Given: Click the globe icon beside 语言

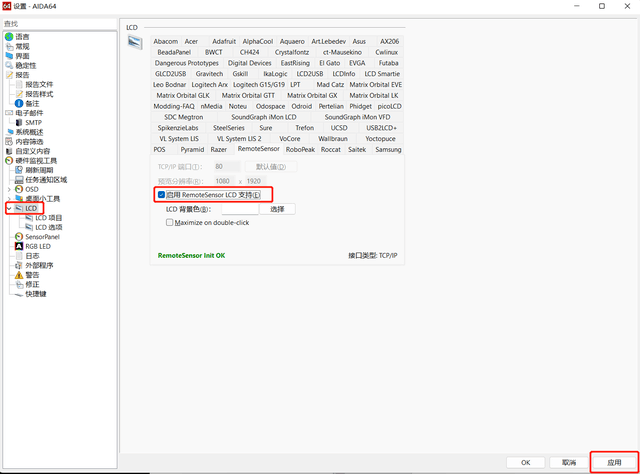Looking at the screenshot, I should [x=9, y=37].
